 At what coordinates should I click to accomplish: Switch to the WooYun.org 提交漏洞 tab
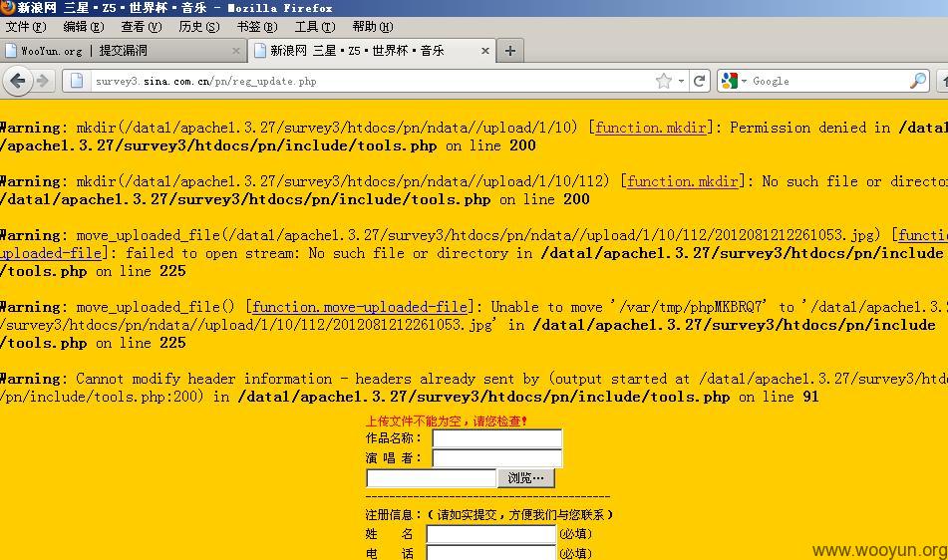tap(124, 51)
